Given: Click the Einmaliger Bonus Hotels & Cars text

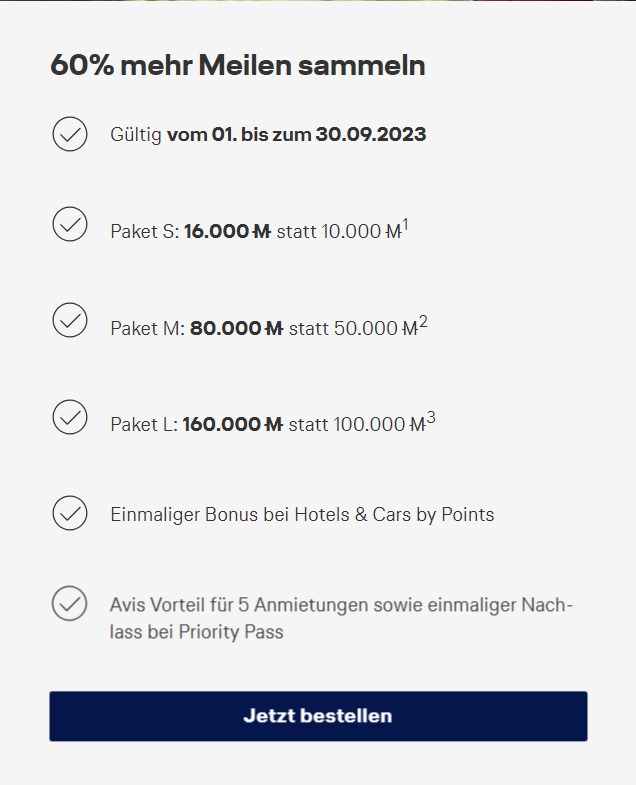Looking at the screenshot, I should pos(302,515).
